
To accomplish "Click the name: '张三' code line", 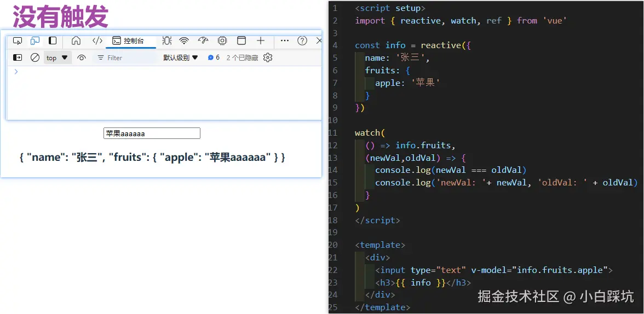I will click(397, 58).
